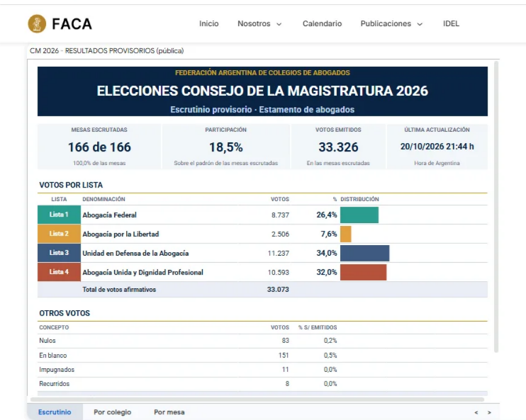Click 'ELECCIONES CONSEJO DE LA MAGISTRATURA 2026' banner title

(x=262, y=91)
